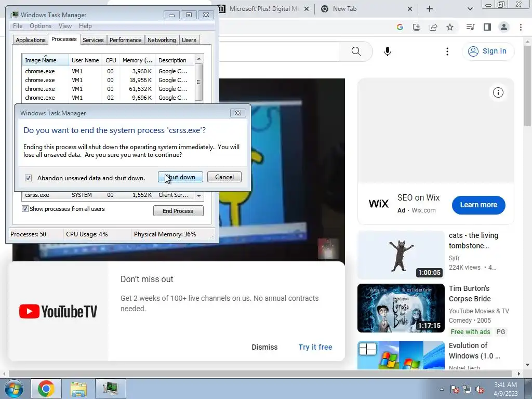The image size is (532, 399).
Task: Open the clock showing 3:41 AM
Action: point(506,389)
